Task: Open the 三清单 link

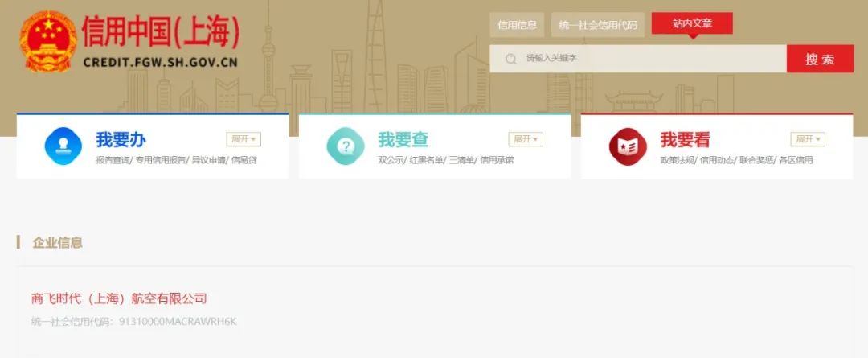Action: click(x=461, y=160)
